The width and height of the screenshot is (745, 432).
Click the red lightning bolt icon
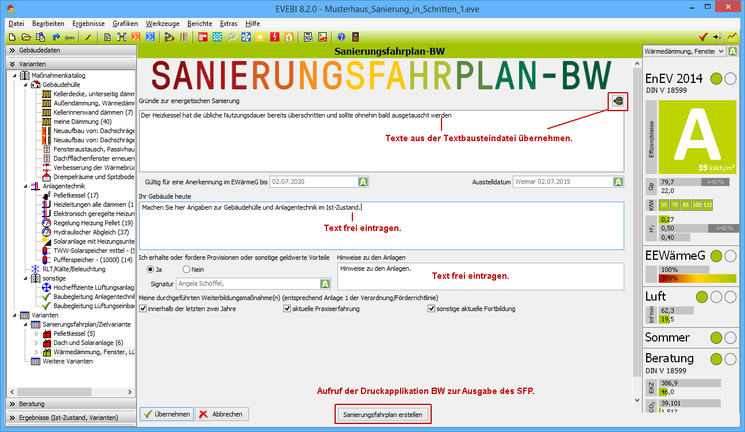(275, 37)
